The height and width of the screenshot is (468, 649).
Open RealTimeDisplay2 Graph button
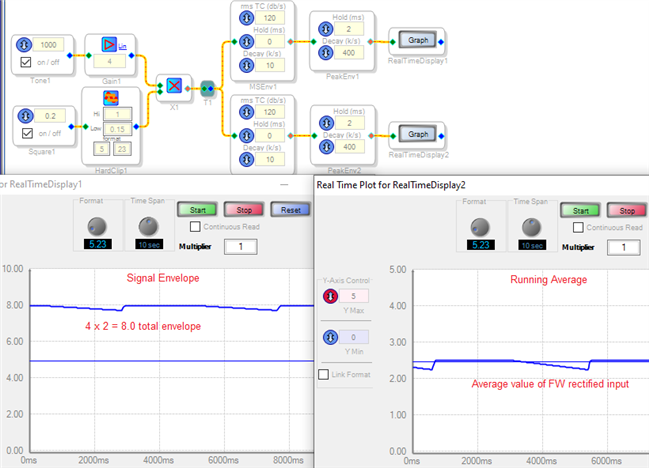click(x=418, y=134)
